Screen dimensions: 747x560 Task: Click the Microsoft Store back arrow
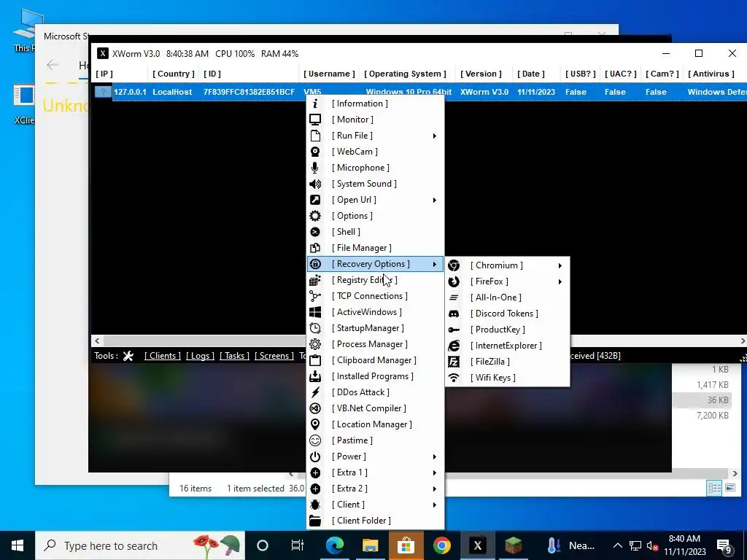(53, 65)
